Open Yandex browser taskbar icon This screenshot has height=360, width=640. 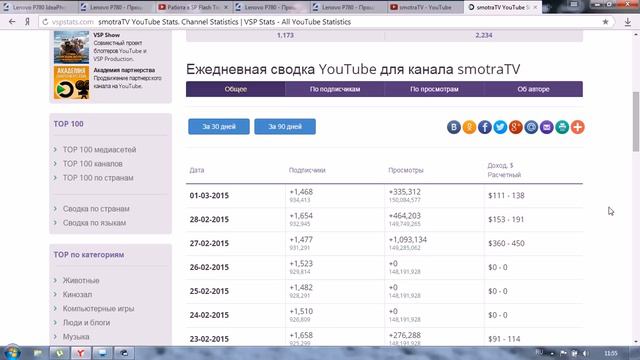click(x=81, y=353)
